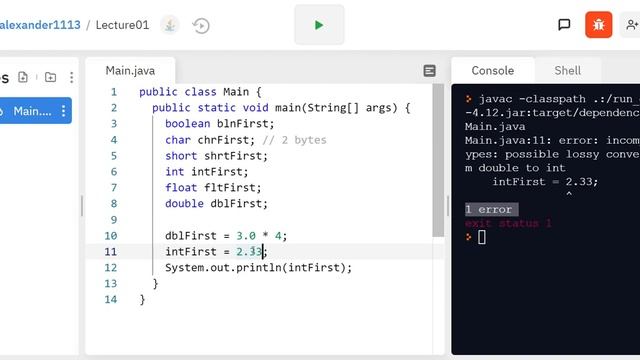Image resolution: width=640 pixels, height=360 pixels.
Task: Click 'exit status 1' in console
Action: tap(508, 223)
